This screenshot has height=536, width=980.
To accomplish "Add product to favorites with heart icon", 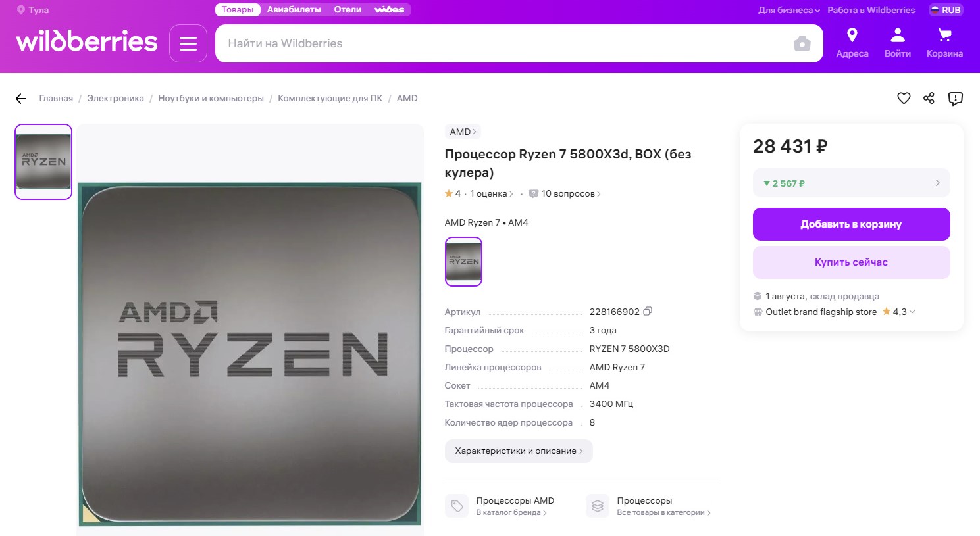I will (x=904, y=98).
